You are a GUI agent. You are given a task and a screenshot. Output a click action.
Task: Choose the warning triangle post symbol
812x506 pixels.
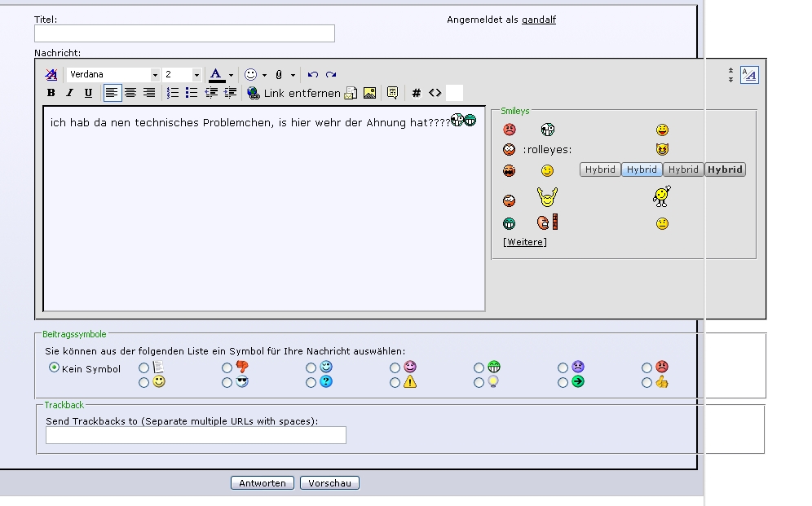tap(395, 382)
